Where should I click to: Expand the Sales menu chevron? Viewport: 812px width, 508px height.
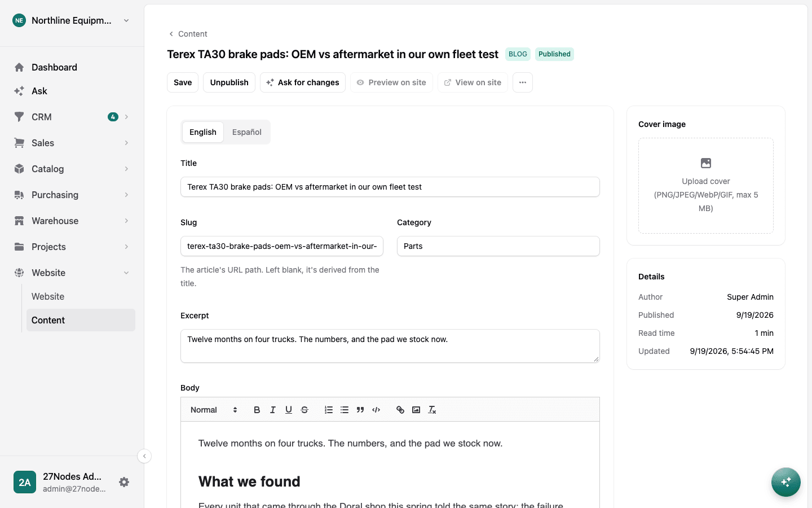click(x=126, y=143)
